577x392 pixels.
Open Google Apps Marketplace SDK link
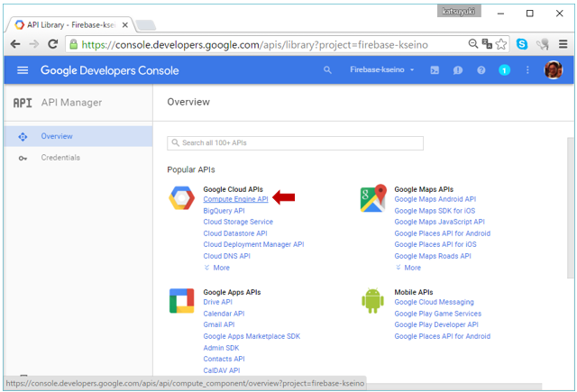[x=252, y=336]
